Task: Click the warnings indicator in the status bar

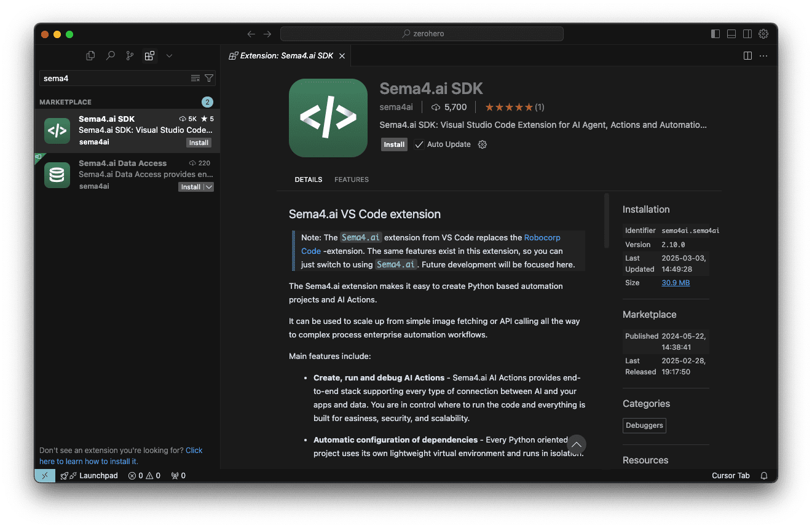Action: click(152, 475)
